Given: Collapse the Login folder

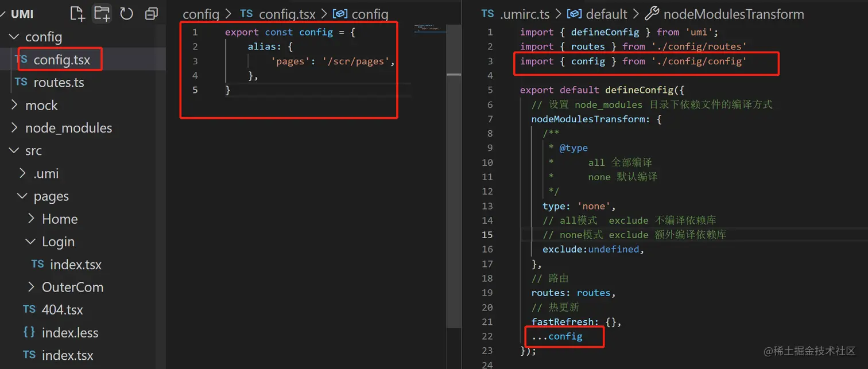Looking at the screenshot, I should click(31, 242).
